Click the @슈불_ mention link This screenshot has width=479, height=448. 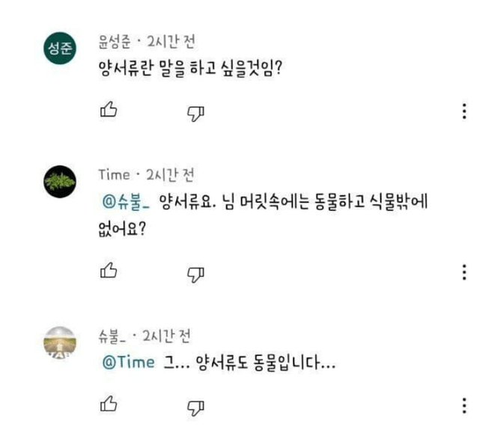(125, 201)
